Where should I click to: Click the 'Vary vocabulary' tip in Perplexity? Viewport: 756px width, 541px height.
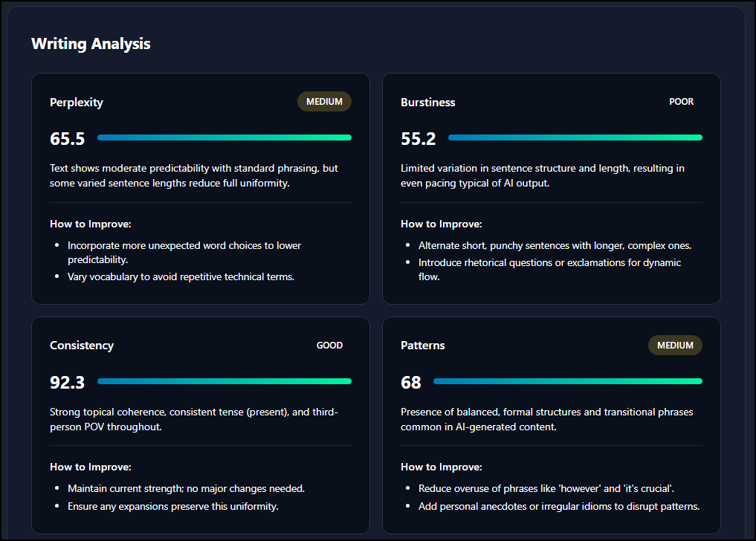tap(181, 277)
